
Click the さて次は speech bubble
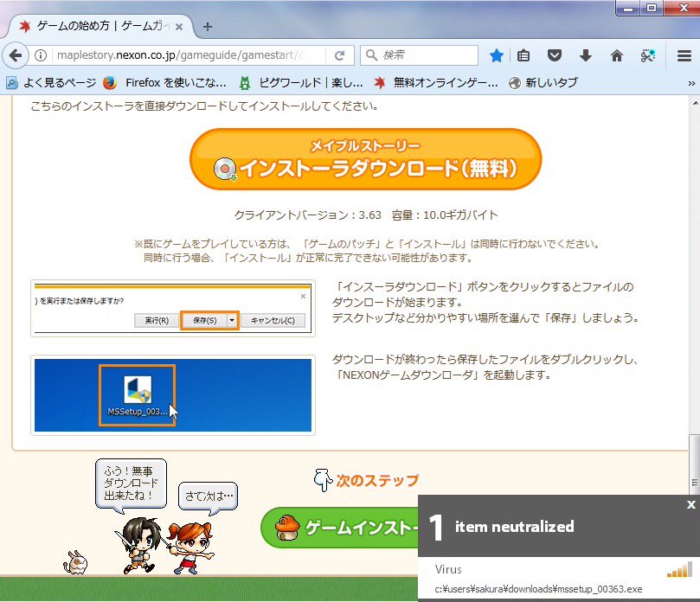(208, 497)
